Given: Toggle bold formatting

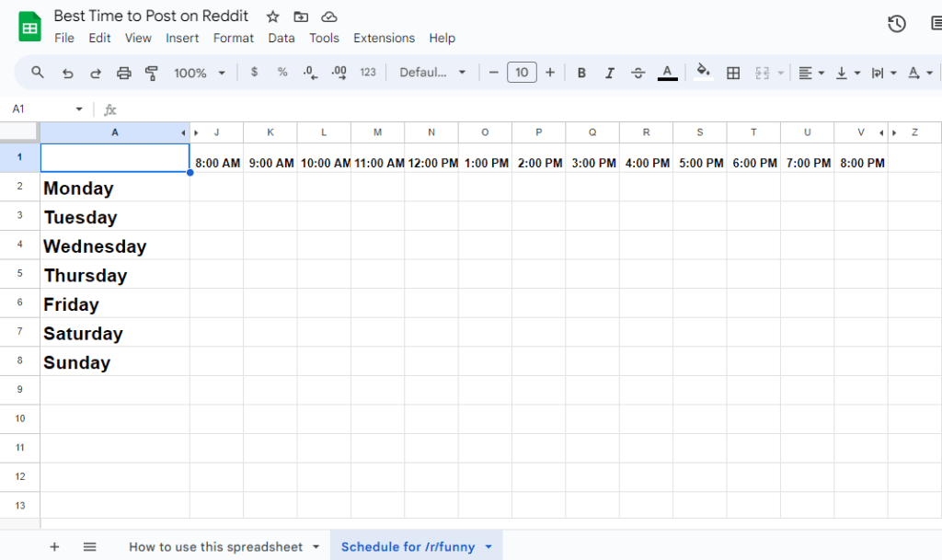Looking at the screenshot, I should pos(581,72).
